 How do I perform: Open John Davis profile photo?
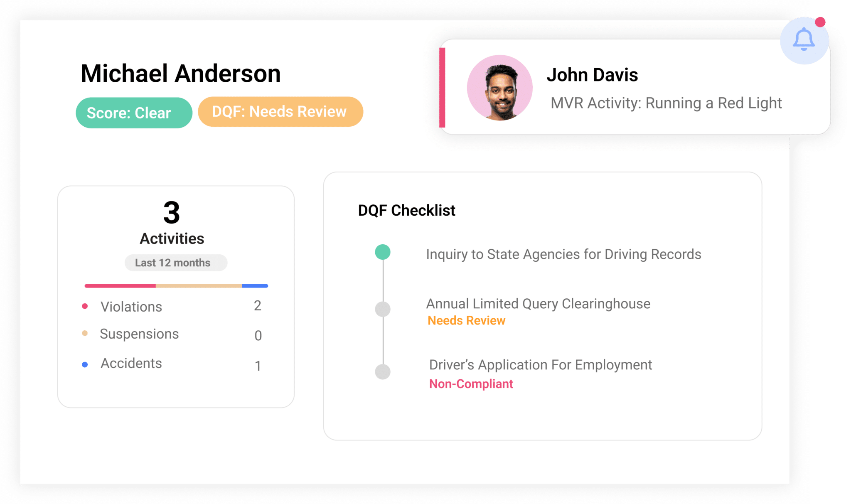click(x=499, y=88)
